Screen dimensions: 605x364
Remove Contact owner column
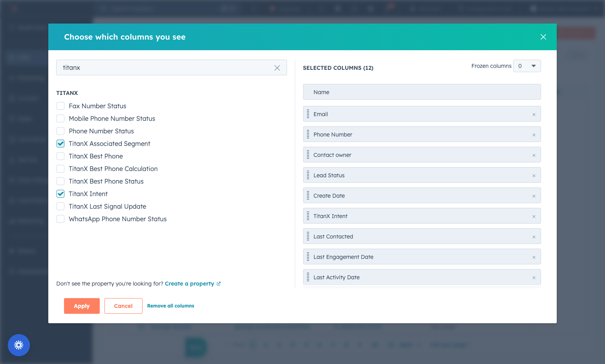click(534, 155)
